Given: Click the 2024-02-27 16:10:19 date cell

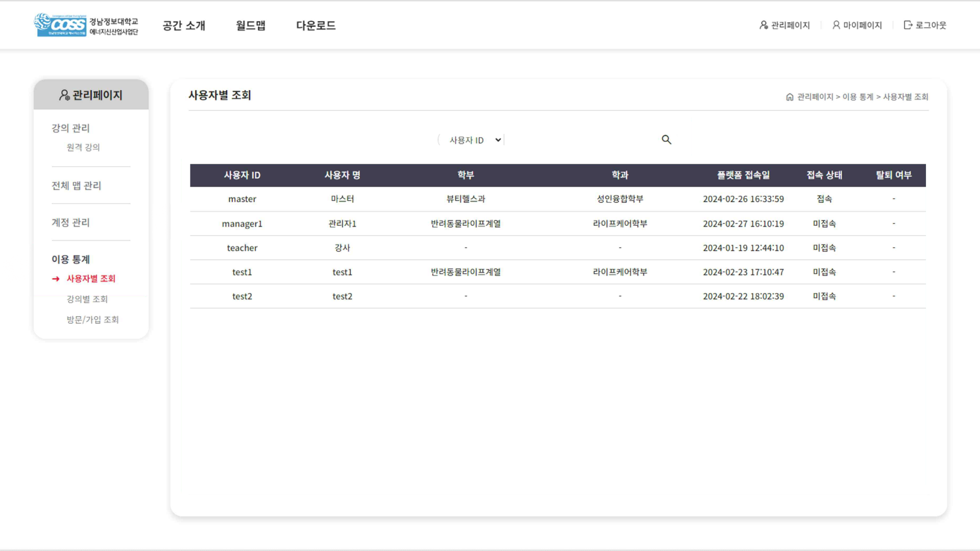Looking at the screenshot, I should point(743,223).
